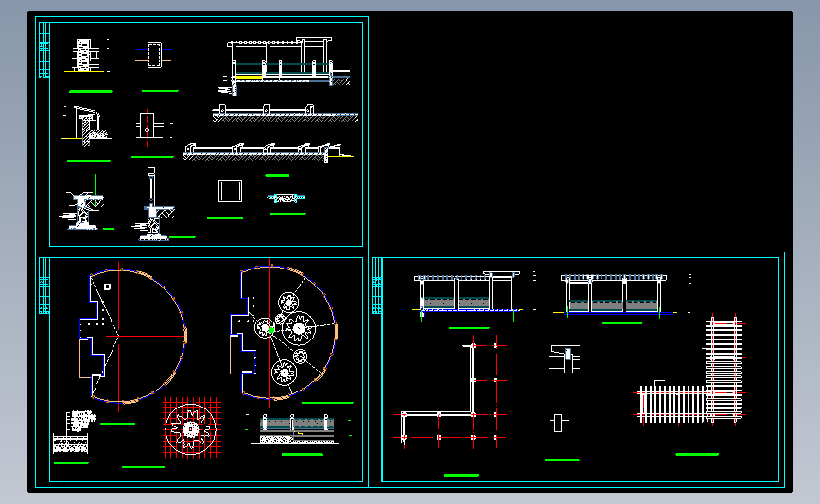Select the semicircular planting plan with trees

coord(284,333)
